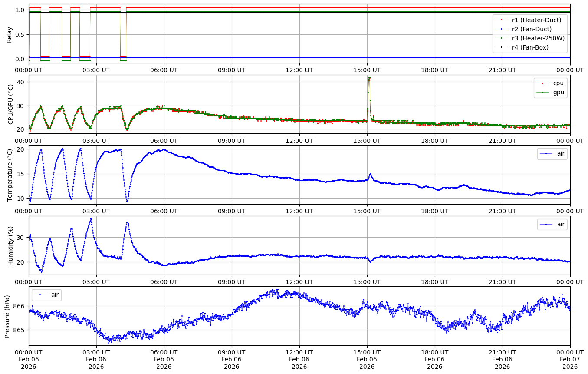Select the r4 (Fan-Box) legend entry

tap(530, 47)
